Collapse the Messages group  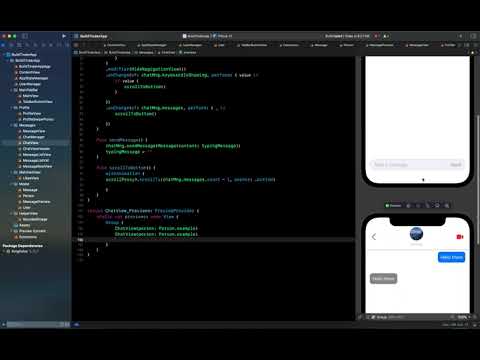12,125
